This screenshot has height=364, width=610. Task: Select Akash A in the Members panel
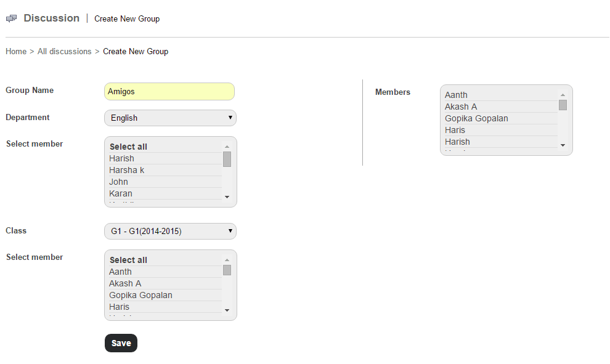[461, 107]
